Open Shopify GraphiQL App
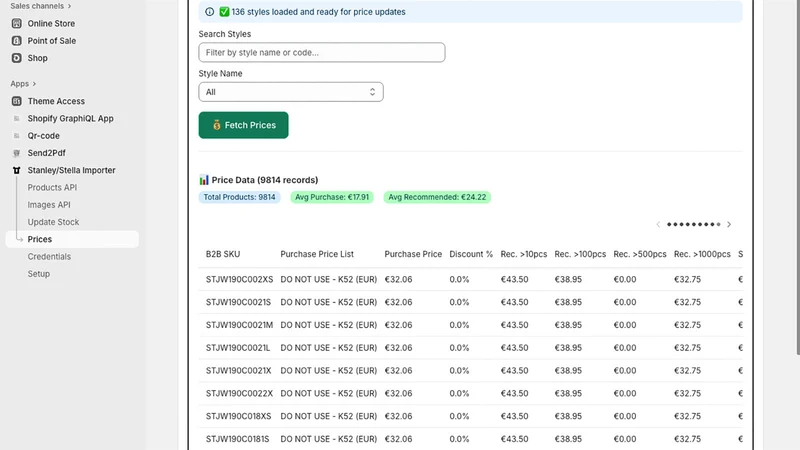This screenshot has height=450, width=800. 72,118
